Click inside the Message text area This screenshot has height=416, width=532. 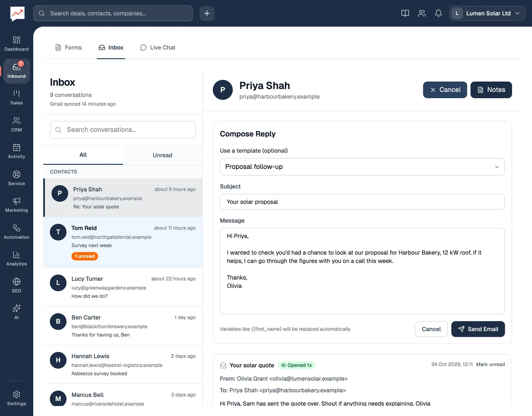click(x=362, y=271)
